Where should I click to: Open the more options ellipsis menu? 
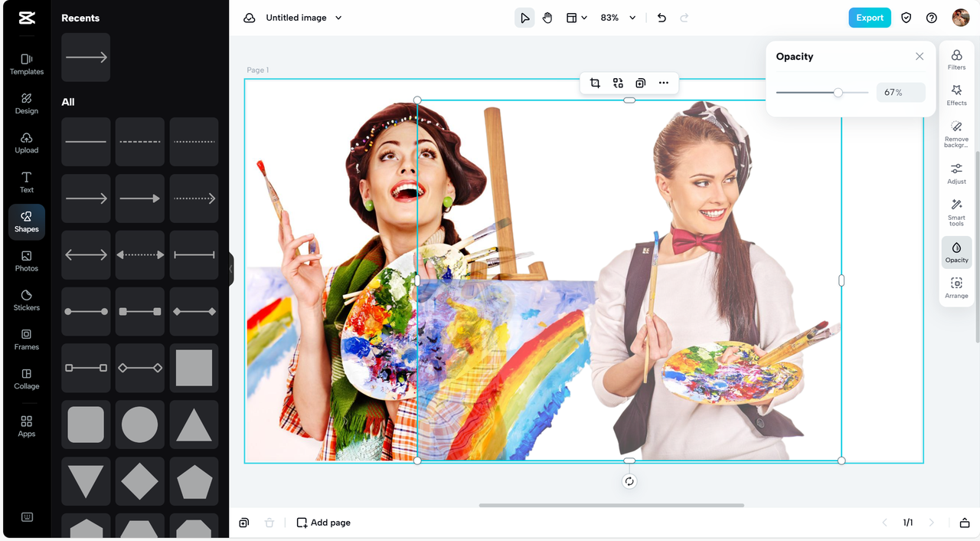coord(664,83)
